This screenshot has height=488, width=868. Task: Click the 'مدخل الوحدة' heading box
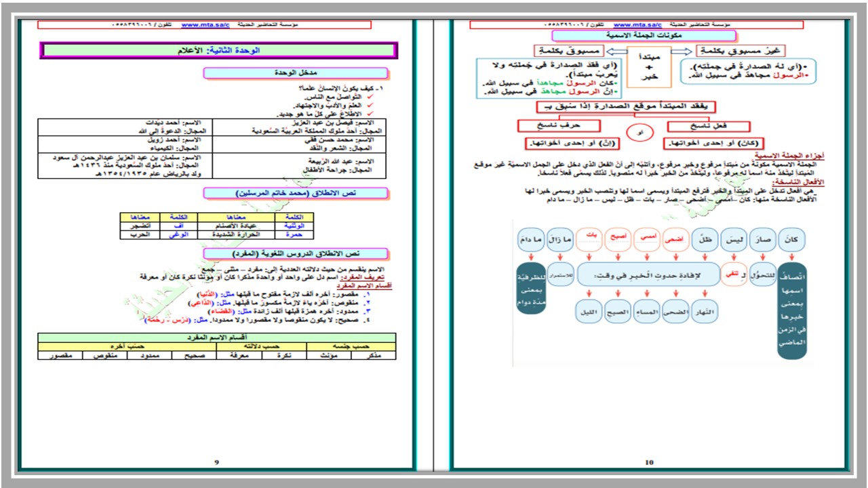(296, 73)
